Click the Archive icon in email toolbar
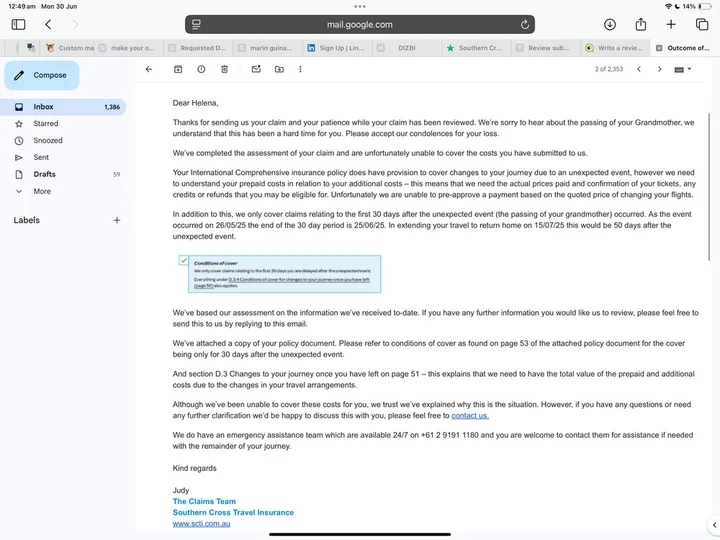Image resolution: width=720 pixels, height=540 pixels. (178, 69)
